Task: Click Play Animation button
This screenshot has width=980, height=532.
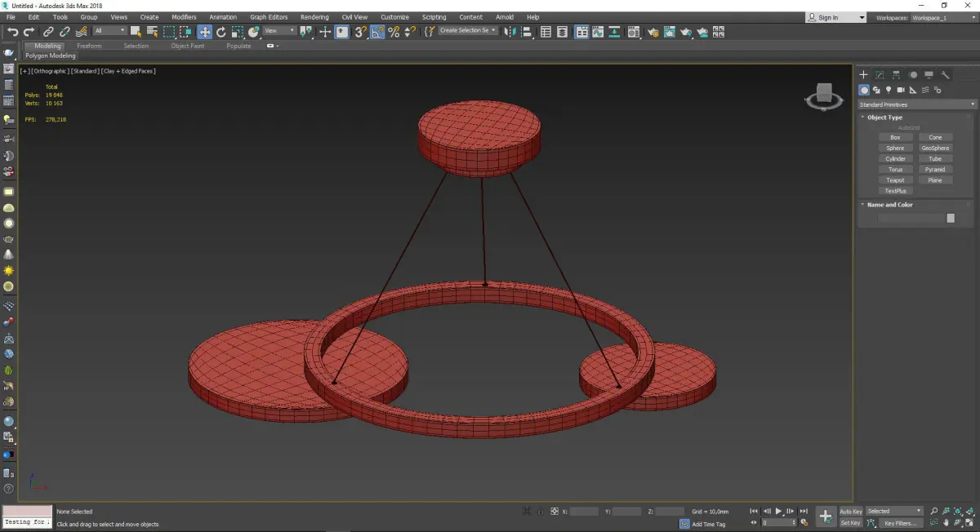Action: coord(779,511)
